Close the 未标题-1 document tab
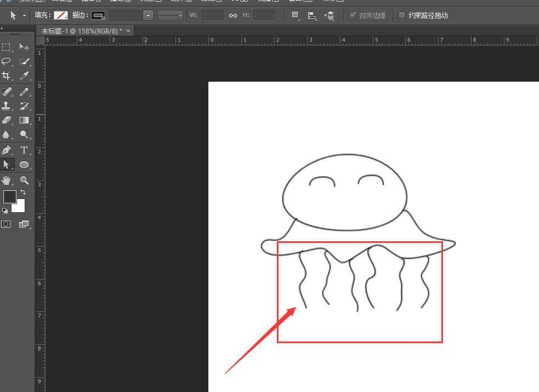The width and height of the screenshot is (539, 392). 128,31
